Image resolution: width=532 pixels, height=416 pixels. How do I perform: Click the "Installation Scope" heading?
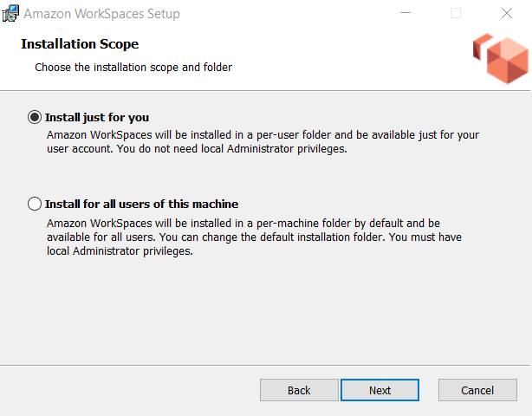[80, 44]
